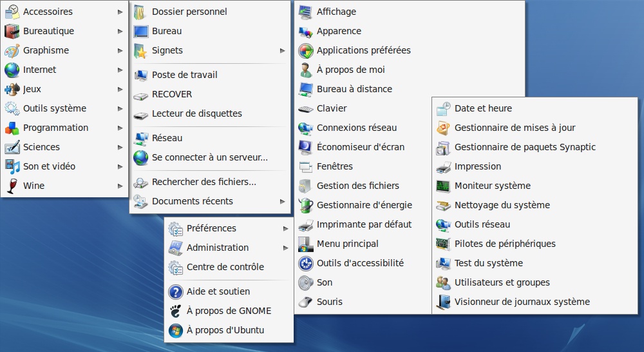644x352 pixels.
Task: Expand the Accessoires submenu arrow
Action: 120,12
